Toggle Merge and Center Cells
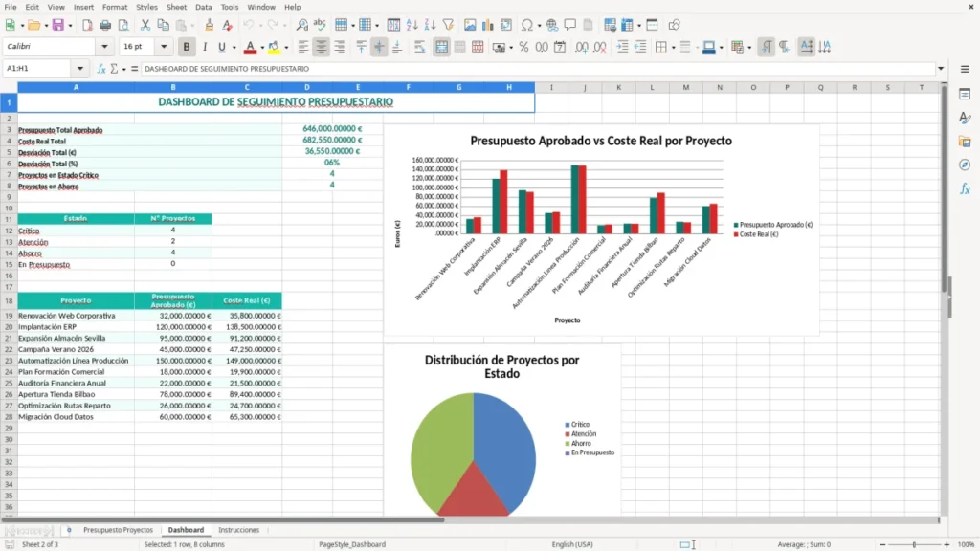Image resolution: width=980 pixels, height=551 pixels. coord(441,47)
